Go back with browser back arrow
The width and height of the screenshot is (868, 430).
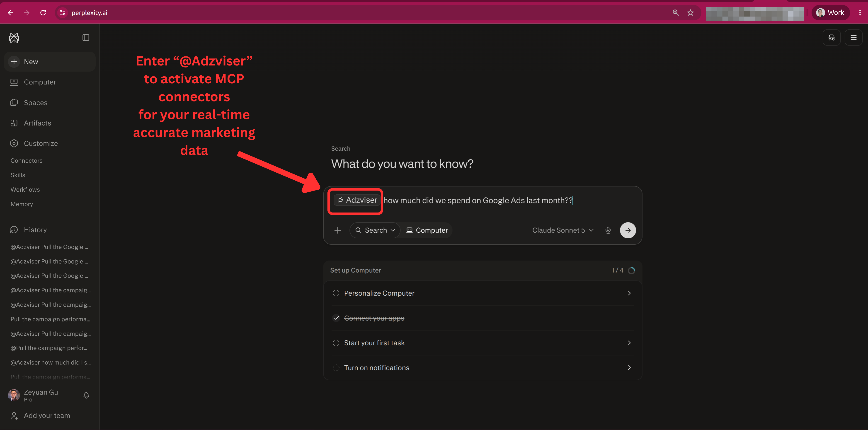tap(10, 13)
